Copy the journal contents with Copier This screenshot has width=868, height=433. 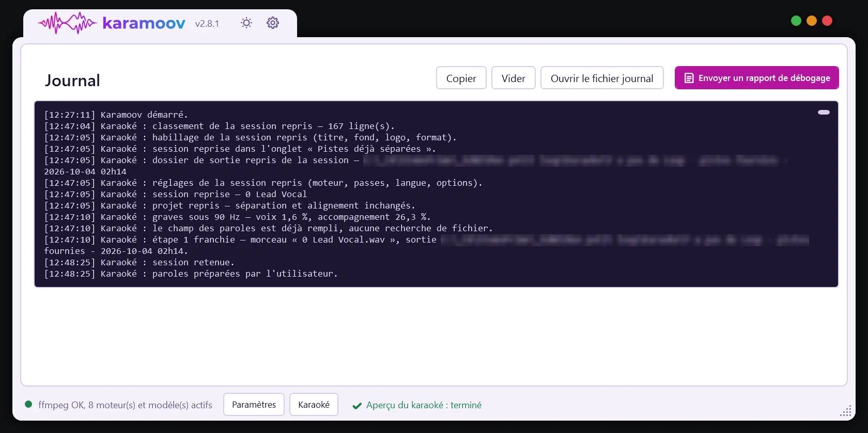[461, 78]
